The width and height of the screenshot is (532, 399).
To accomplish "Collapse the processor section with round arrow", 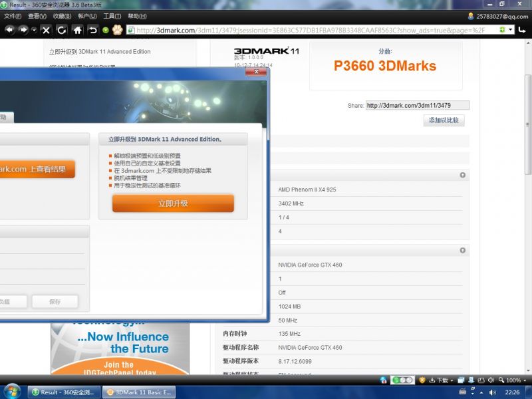I will click(x=462, y=175).
